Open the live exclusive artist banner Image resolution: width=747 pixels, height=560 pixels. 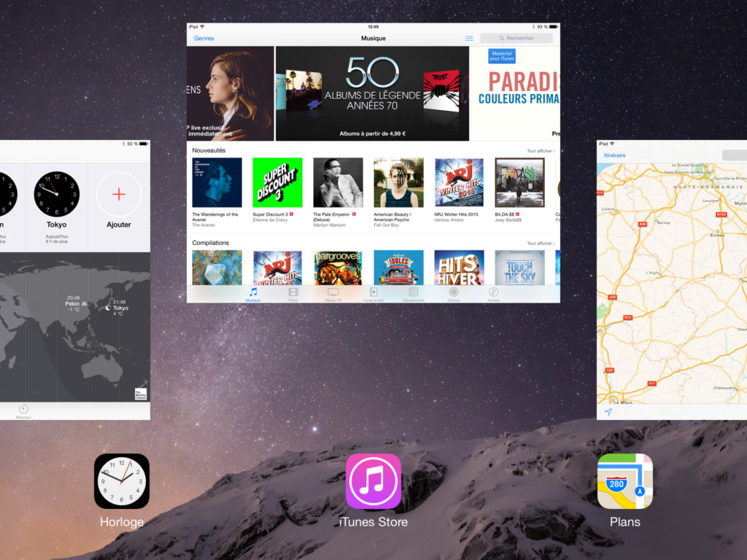tap(230, 93)
